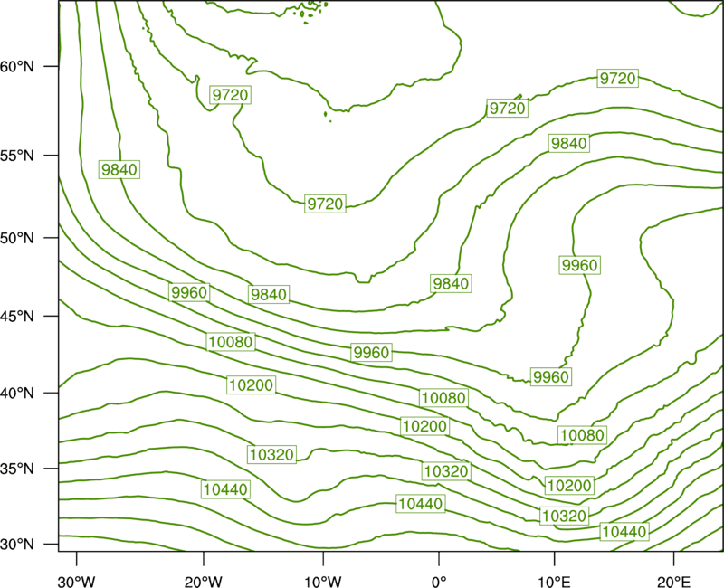
Task: Select the 50°N latitude axis label
Action: coord(17,238)
